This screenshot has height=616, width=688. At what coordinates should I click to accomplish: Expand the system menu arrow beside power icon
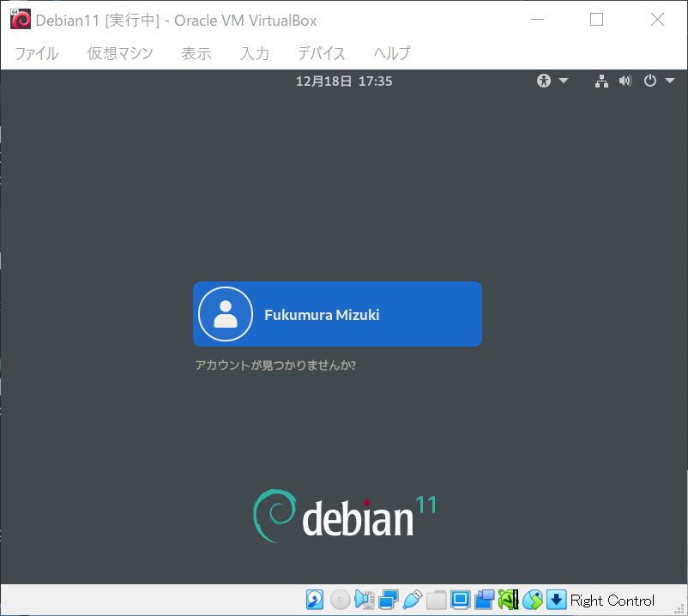(670, 81)
